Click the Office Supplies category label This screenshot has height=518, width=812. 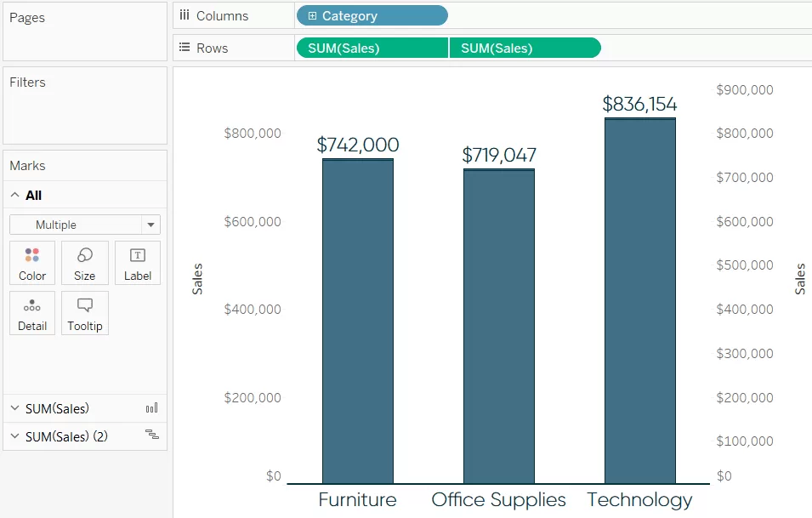[498, 500]
